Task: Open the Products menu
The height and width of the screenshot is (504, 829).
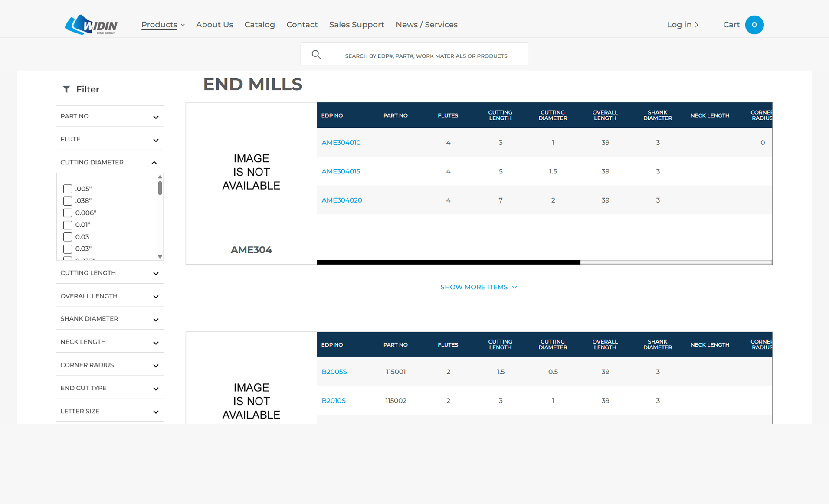Action: click(163, 25)
